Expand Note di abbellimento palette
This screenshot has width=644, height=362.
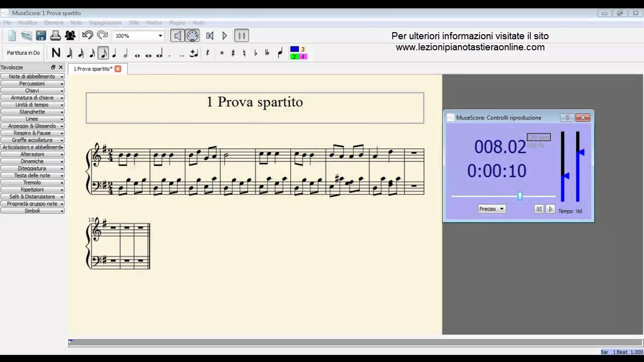tap(32, 76)
